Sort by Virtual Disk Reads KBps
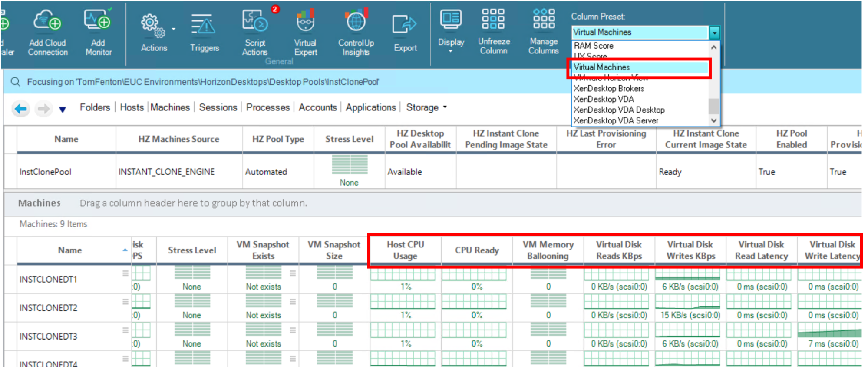 619,250
